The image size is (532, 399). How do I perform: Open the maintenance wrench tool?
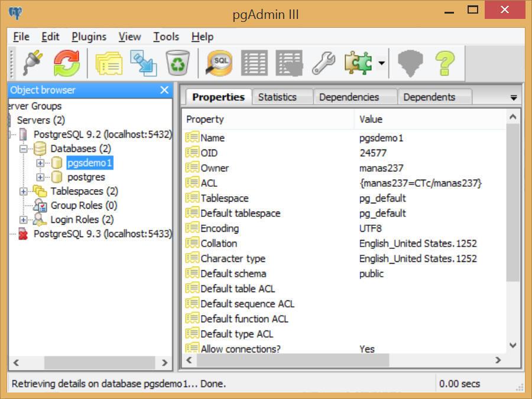click(323, 63)
